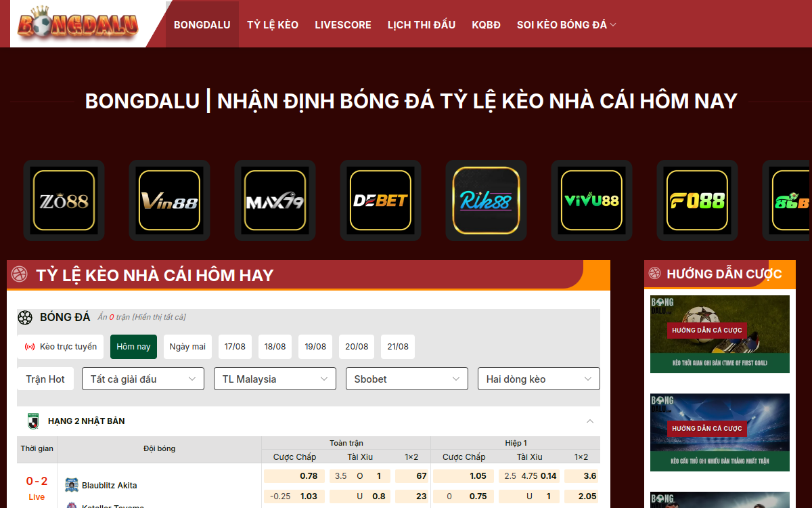This screenshot has height=508, width=812.
Task: Click the live score 0 - 2
Action: (x=37, y=481)
